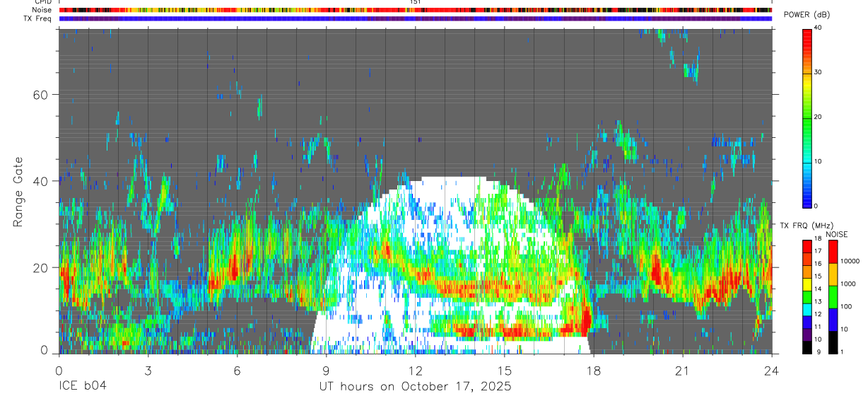Click the 'NOISE' legend title
Screen dimensions: 868x401
tap(836, 234)
